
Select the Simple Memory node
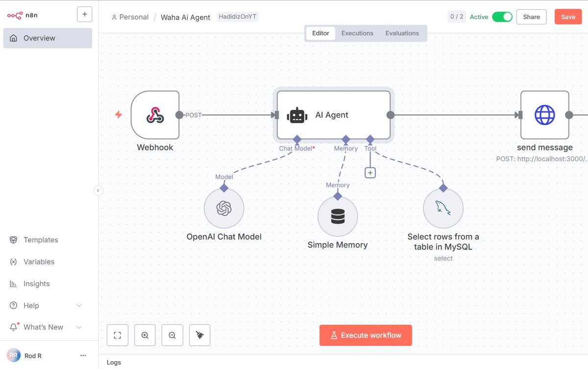(338, 217)
